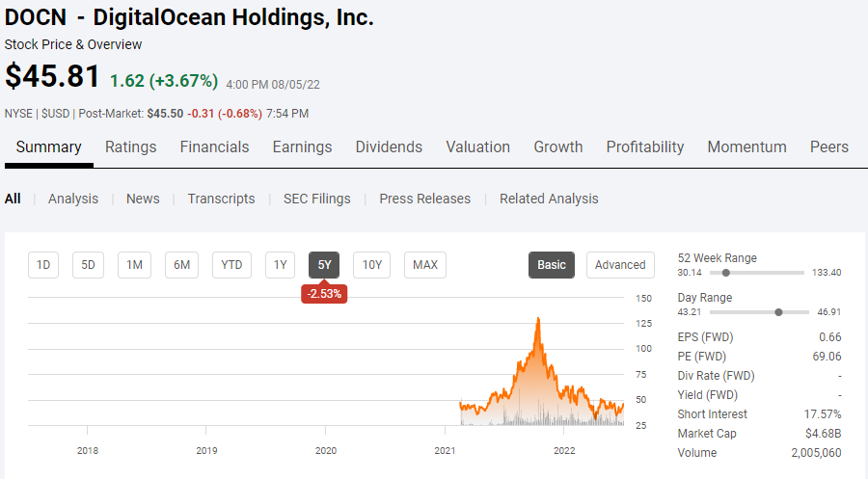Click the price peak on the chart
This screenshot has height=479, width=868.
[x=537, y=319]
